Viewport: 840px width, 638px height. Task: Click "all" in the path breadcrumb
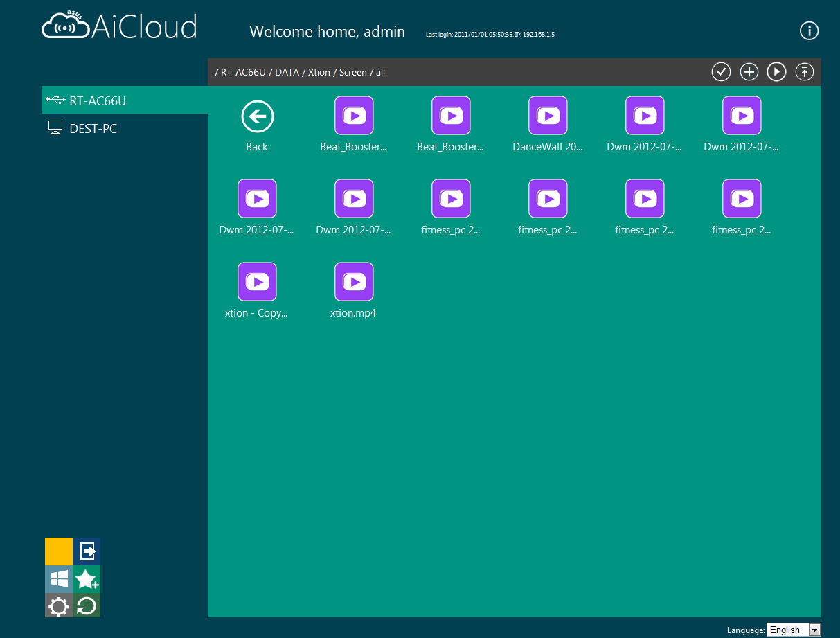(380, 72)
